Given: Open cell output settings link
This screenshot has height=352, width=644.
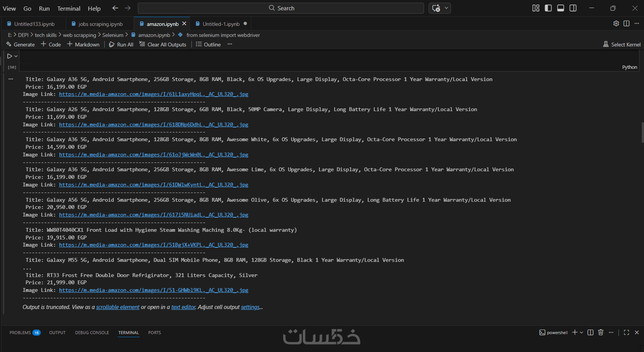Looking at the screenshot, I should 250,307.
